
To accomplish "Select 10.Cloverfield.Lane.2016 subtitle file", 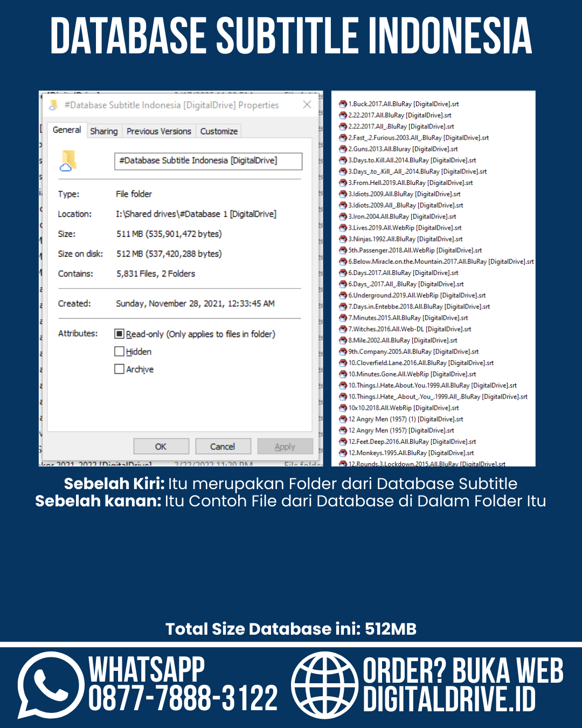I will coord(420,363).
